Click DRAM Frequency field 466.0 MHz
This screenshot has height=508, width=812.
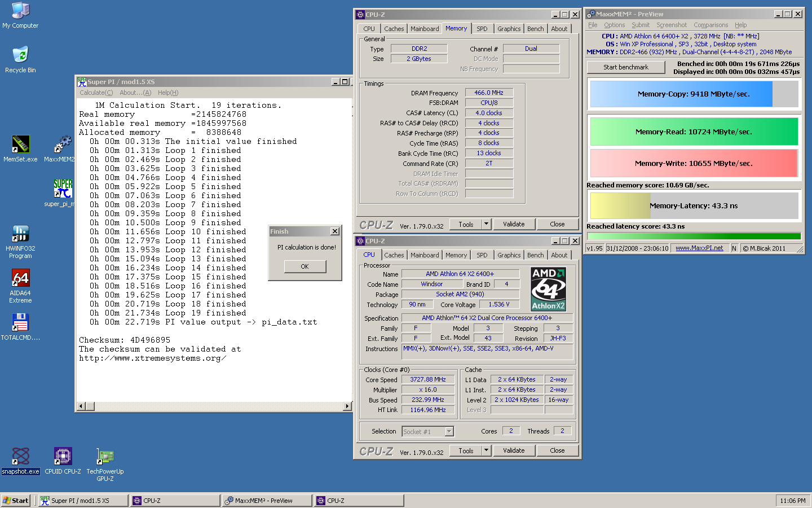coord(489,93)
